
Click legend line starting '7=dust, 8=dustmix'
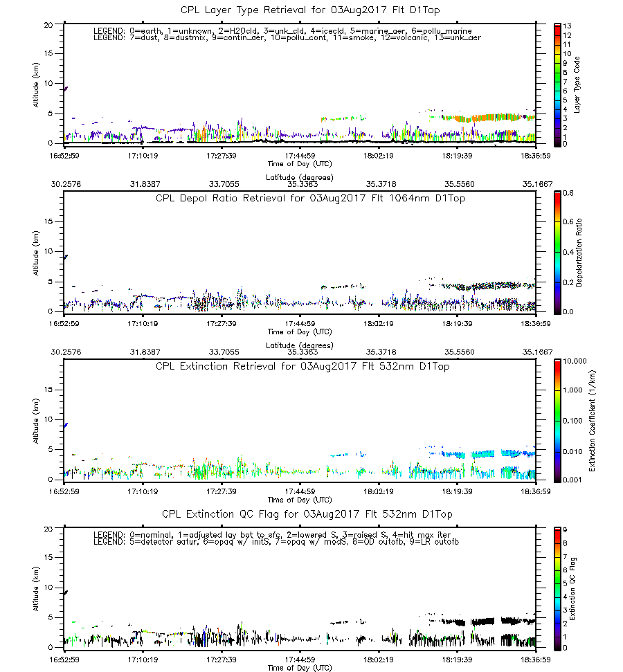287,37
